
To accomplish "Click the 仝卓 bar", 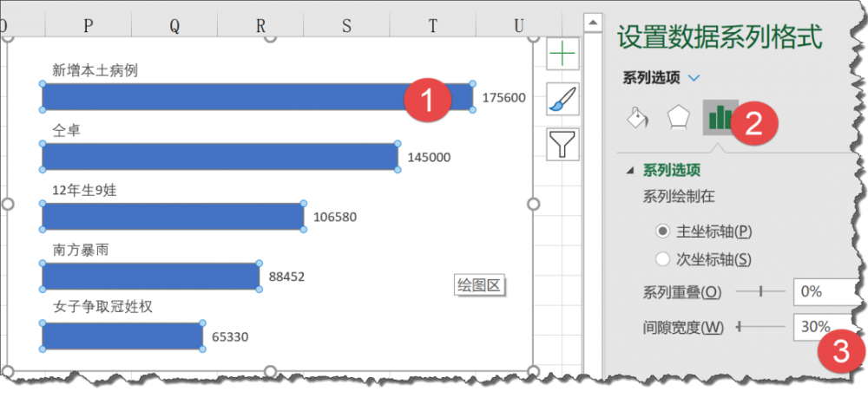I will point(220,156).
